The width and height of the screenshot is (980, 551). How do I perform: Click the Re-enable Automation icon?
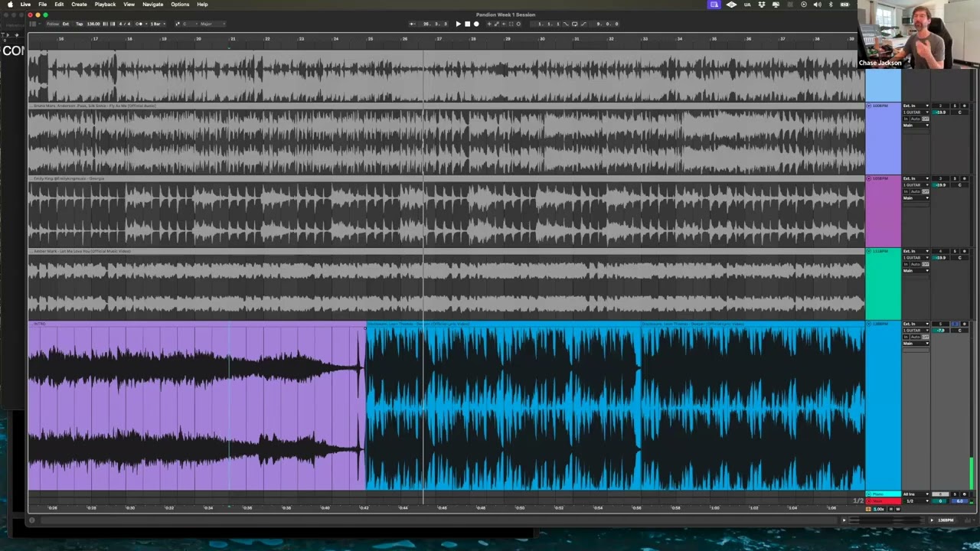(x=504, y=24)
